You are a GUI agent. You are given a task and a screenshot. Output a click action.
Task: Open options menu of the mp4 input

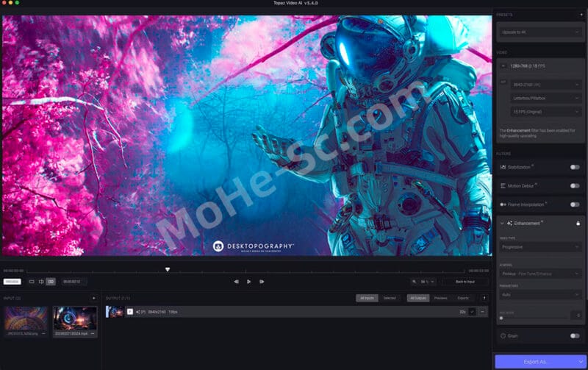(93, 334)
